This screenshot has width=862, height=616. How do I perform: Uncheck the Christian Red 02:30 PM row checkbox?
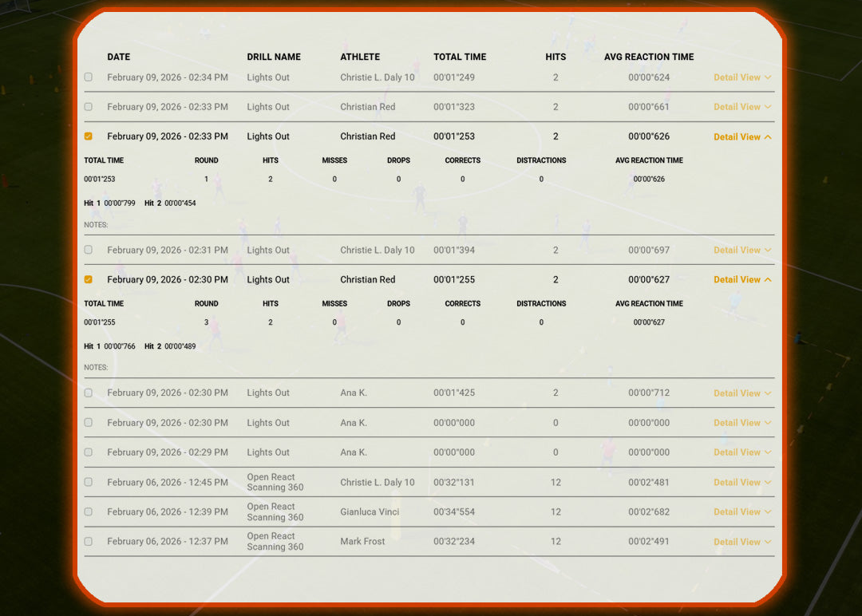[89, 279]
